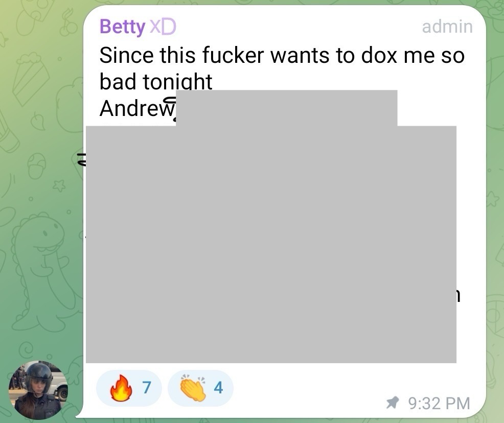Tap the clapping hands reaction
This screenshot has height=423, width=504.
click(x=200, y=388)
